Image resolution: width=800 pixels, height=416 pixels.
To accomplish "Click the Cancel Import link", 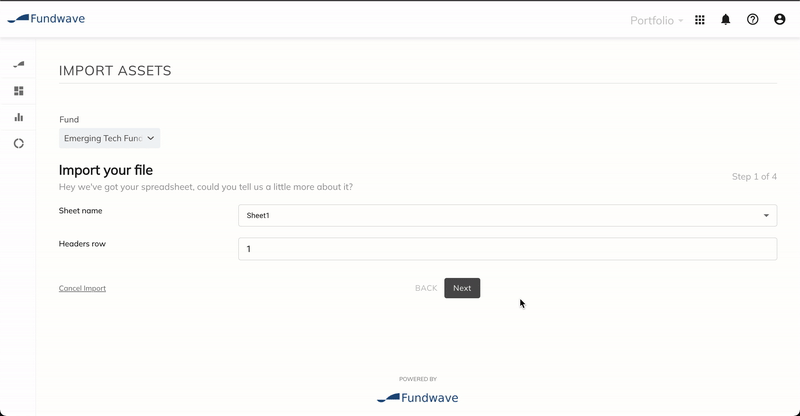I will [x=82, y=288].
